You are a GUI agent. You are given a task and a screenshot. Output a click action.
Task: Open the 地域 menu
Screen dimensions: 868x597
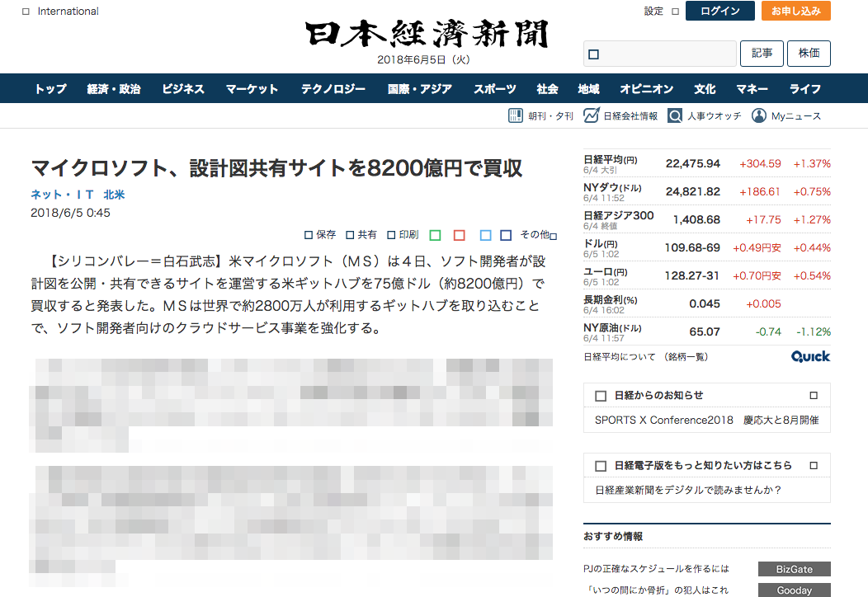coord(589,88)
